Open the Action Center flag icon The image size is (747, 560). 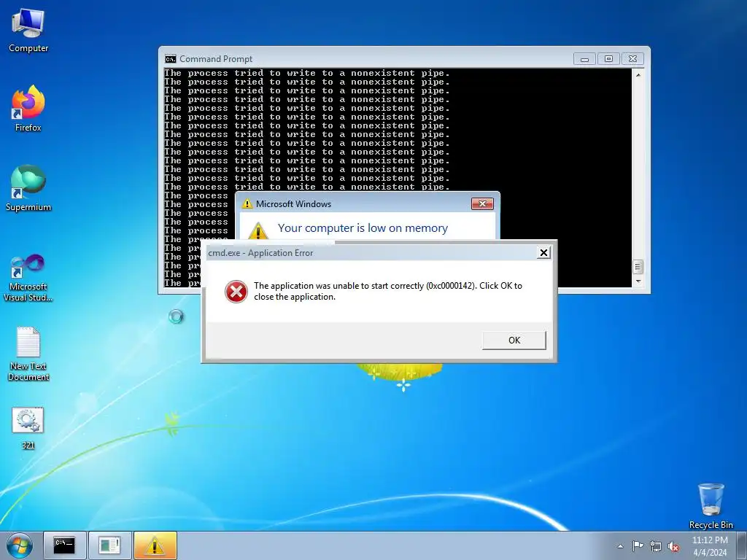tap(638, 546)
